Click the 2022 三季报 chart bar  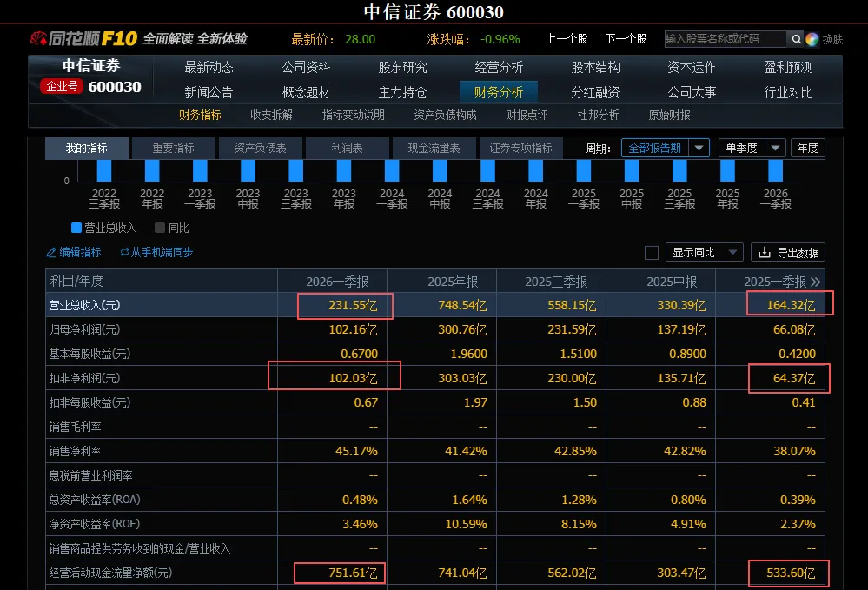(x=104, y=171)
